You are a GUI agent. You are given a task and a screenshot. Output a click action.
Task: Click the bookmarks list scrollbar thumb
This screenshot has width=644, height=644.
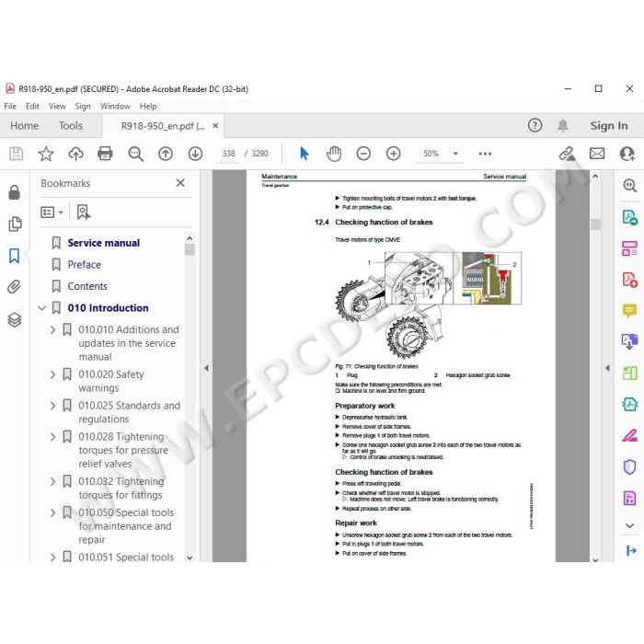pos(190,249)
